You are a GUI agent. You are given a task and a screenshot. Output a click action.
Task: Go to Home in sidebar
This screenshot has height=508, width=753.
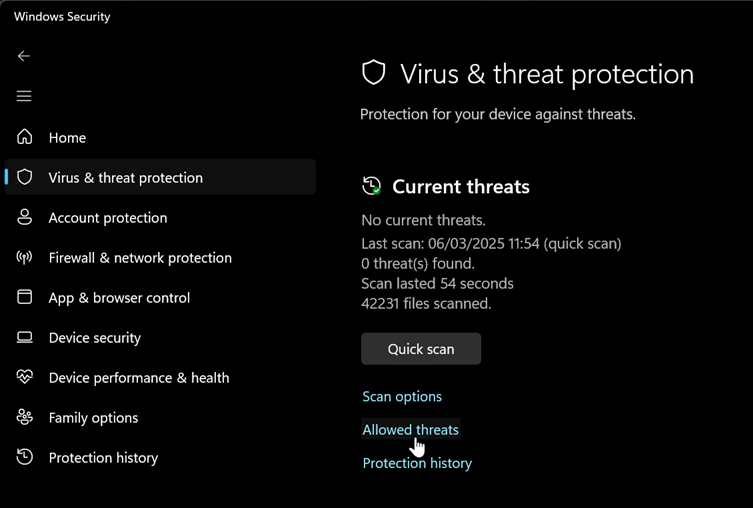(x=67, y=138)
